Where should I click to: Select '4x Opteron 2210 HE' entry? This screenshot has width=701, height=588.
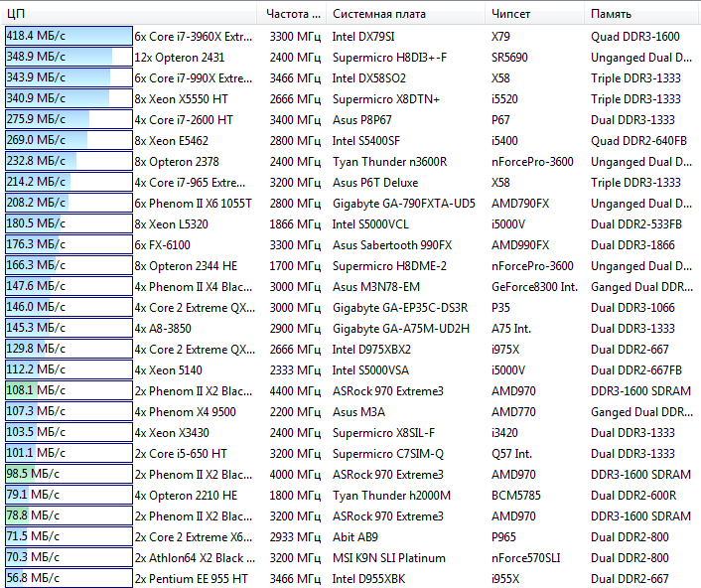point(186,496)
